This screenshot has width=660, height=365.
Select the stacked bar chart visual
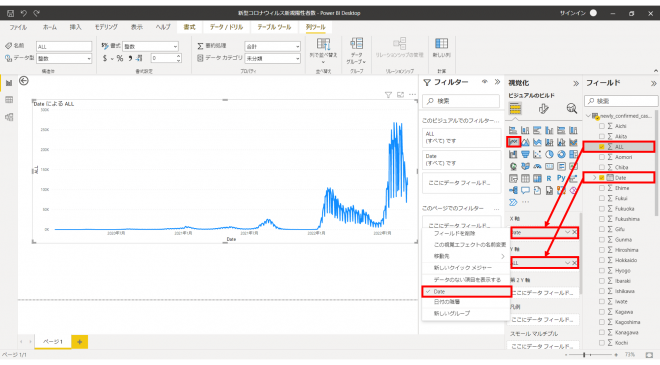(x=513, y=130)
